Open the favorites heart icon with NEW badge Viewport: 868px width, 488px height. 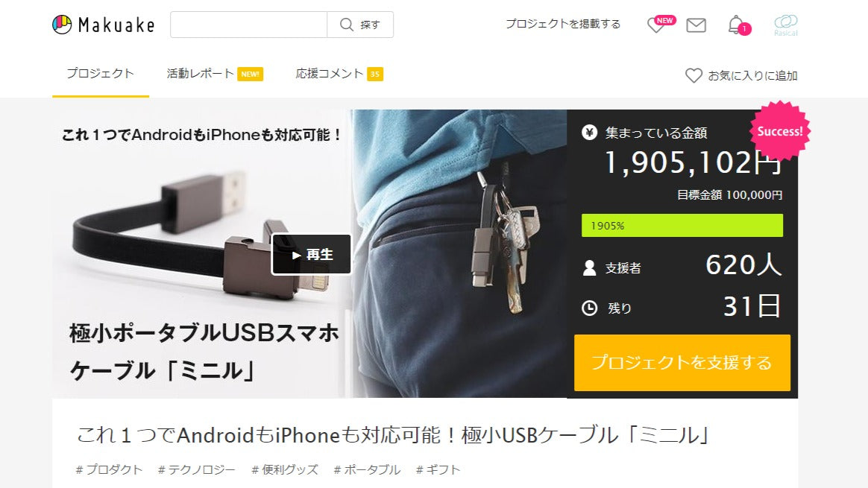click(x=661, y=25)
